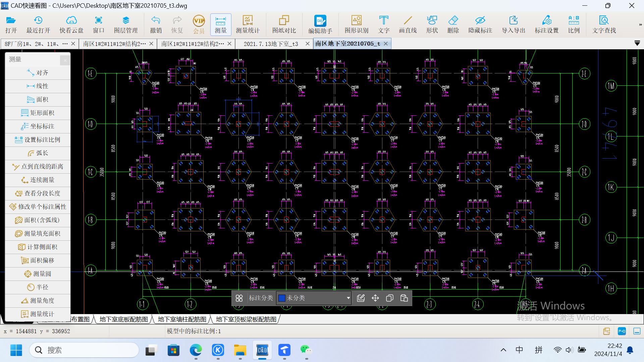Click the move annotation cross-arrow icon
644x362 pixels.
(375, 298)
